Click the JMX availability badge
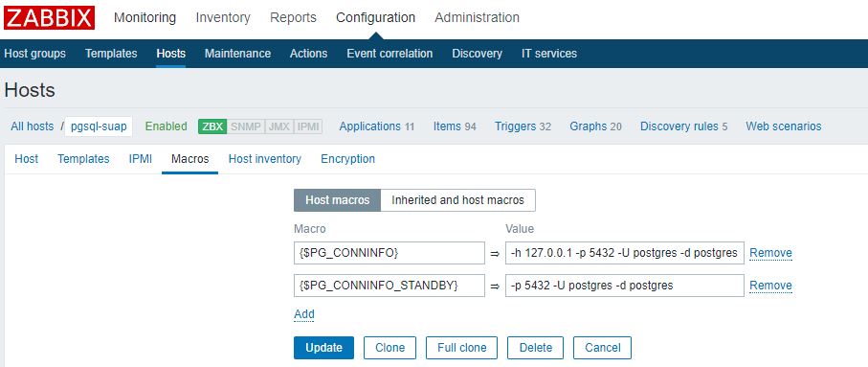The height and width of the screenshot is (367, 868). coord(279,126)
